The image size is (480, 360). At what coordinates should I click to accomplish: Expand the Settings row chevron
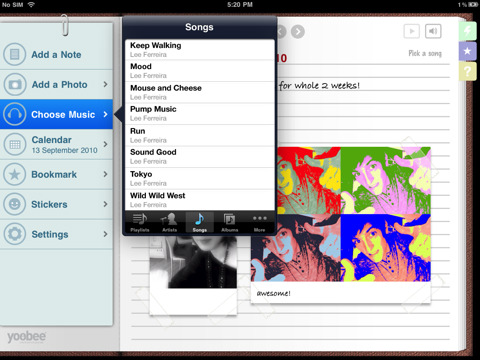tap(105, 234)
